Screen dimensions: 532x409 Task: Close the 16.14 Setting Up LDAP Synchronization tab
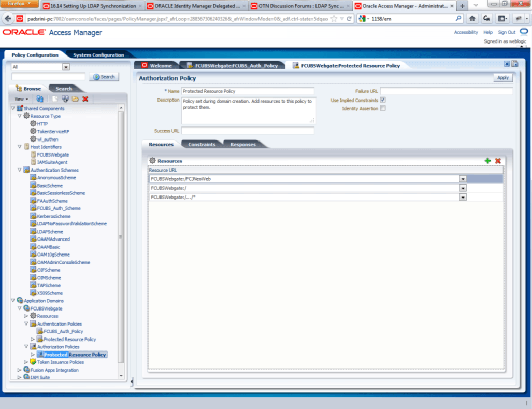click(140, 6)
